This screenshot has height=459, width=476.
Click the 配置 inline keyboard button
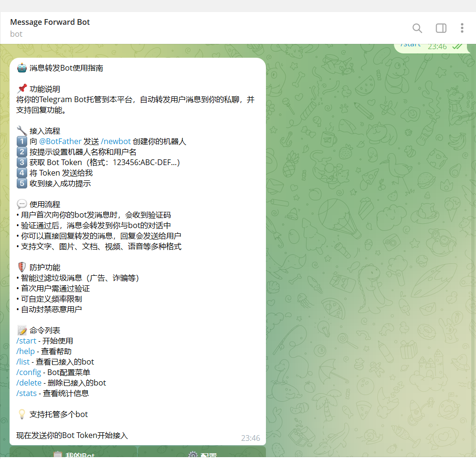[x=202, y=452]
